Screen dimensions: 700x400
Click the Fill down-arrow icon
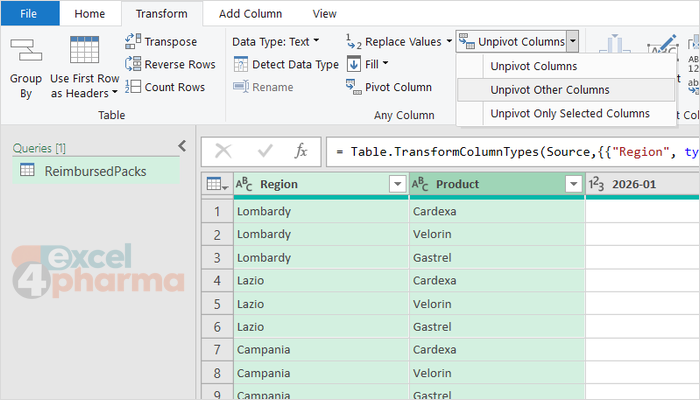[x=354, y=64]
